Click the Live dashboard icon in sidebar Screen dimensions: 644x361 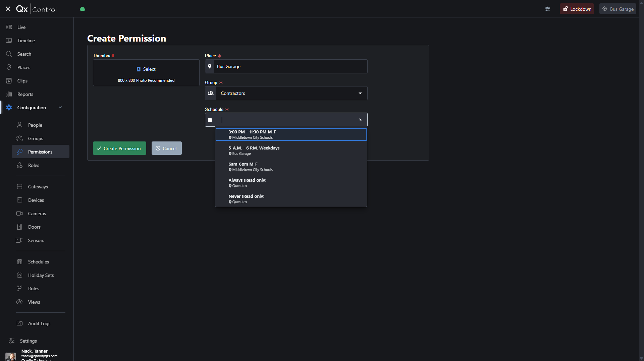(9, 27)
